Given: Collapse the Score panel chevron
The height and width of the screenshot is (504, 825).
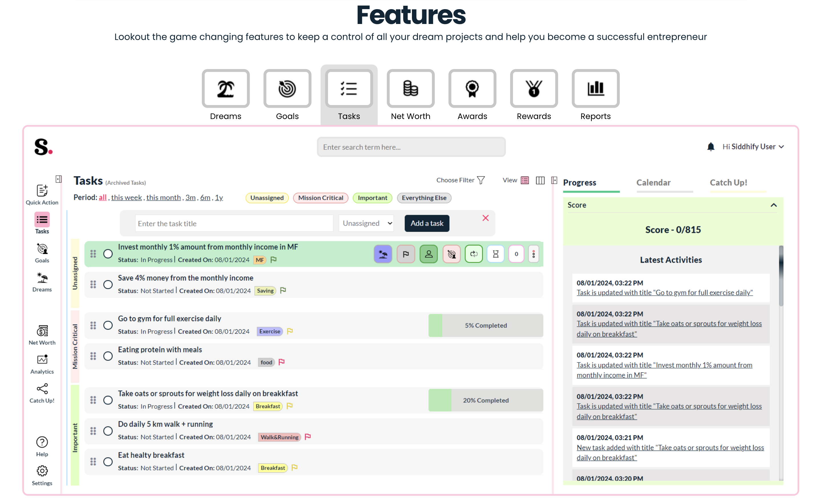Looking at the screenshot, I should [x=773, y=205].
